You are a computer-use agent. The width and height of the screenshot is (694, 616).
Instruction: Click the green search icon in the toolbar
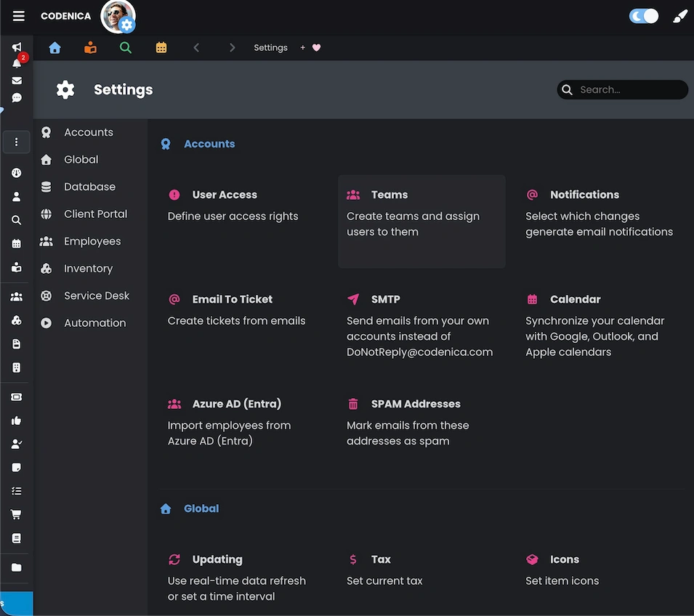point(124,47)
